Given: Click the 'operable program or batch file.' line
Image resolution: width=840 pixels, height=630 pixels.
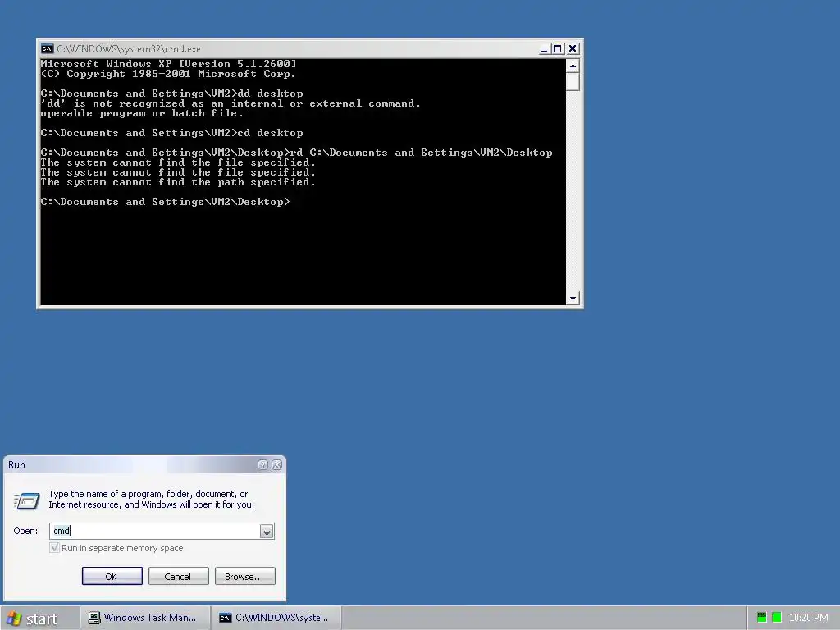Looking at the screenshot, I should click(x=142, y=113).
